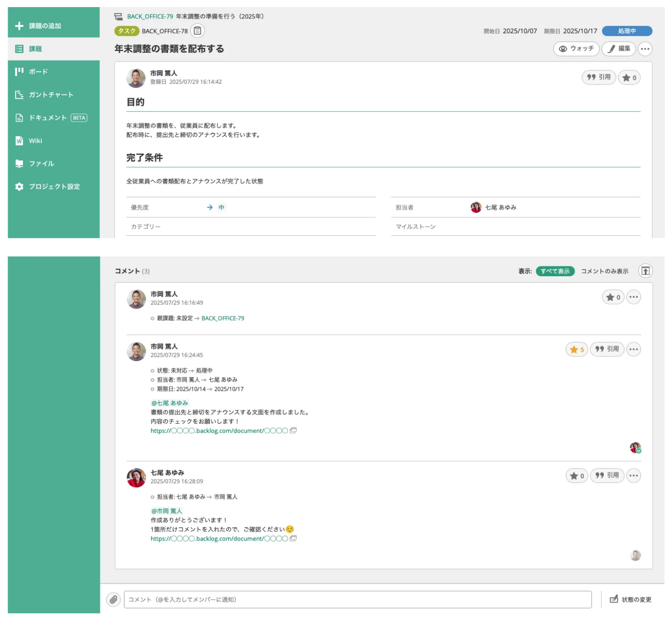Click the jump-to-top icon beside comment filters
The width and height of the screenshot is (672, 620).
pos(646,271)
